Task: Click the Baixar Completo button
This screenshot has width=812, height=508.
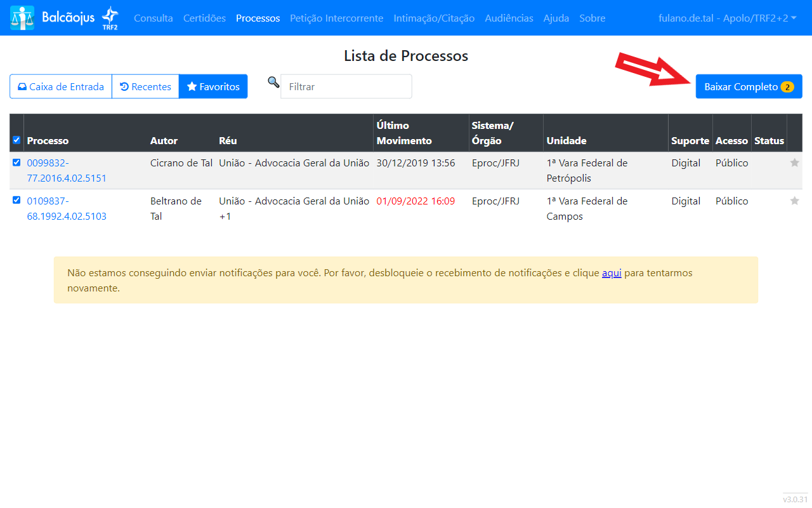Action: [749, 86]
